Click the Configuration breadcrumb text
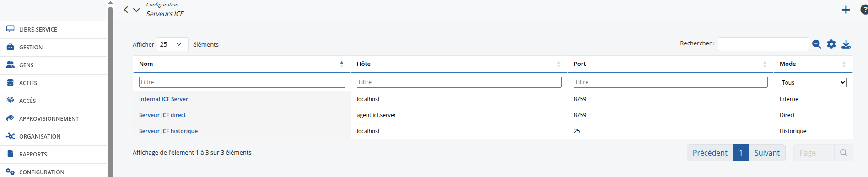The image size is (868, 177). [162, 5]
